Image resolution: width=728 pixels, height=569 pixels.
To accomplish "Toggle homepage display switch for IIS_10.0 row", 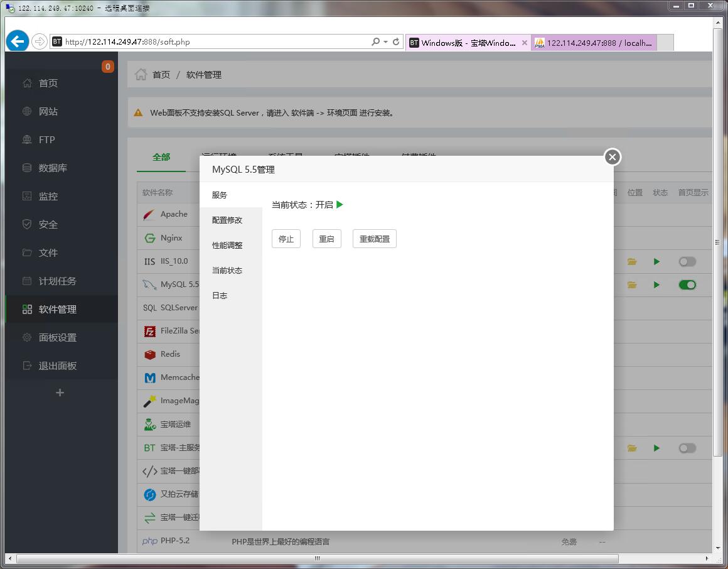I will click(x=687, y=261).
